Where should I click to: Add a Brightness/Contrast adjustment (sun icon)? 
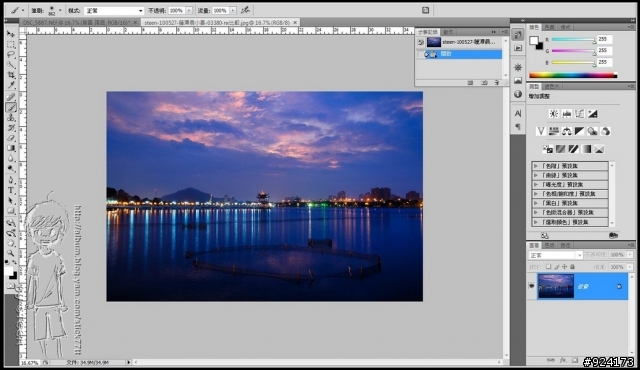[x=553, y=114]
